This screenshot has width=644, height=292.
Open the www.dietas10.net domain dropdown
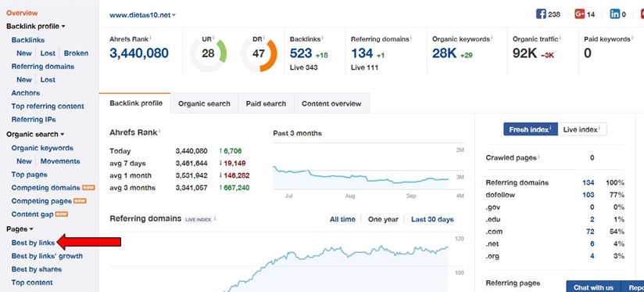point(142,15)
